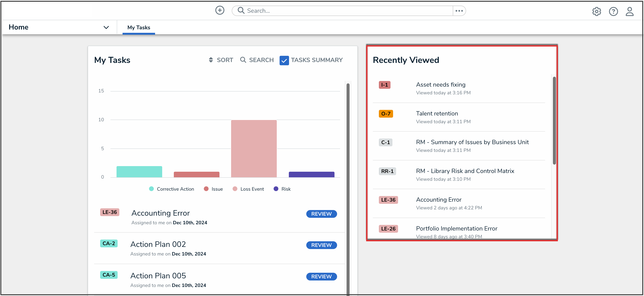Screen dimensions: 644x296
Task: Open the help question mark icon
Action: tap(613, 11)
